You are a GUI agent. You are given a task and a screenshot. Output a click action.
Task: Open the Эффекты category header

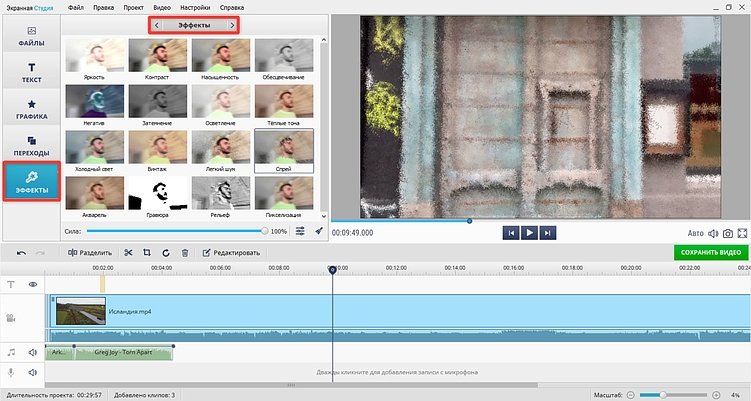pyautogui.click(x=194, y=25)
